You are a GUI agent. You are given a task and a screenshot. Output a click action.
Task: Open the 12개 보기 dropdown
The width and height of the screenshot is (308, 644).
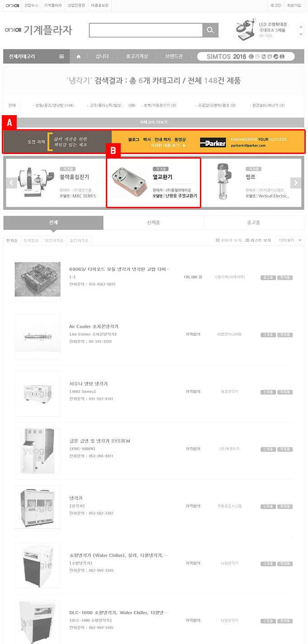click(289, 240)
